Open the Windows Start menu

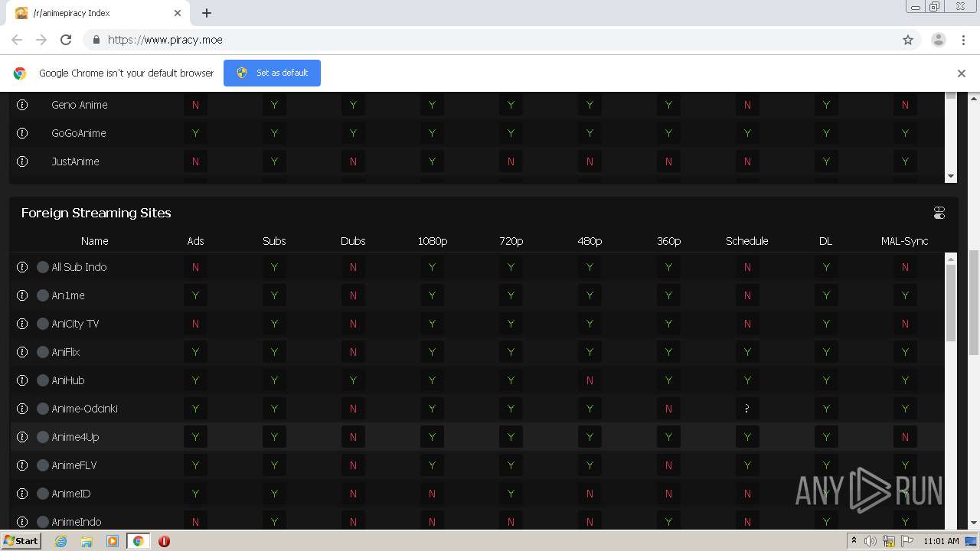[x=21, y=541]
